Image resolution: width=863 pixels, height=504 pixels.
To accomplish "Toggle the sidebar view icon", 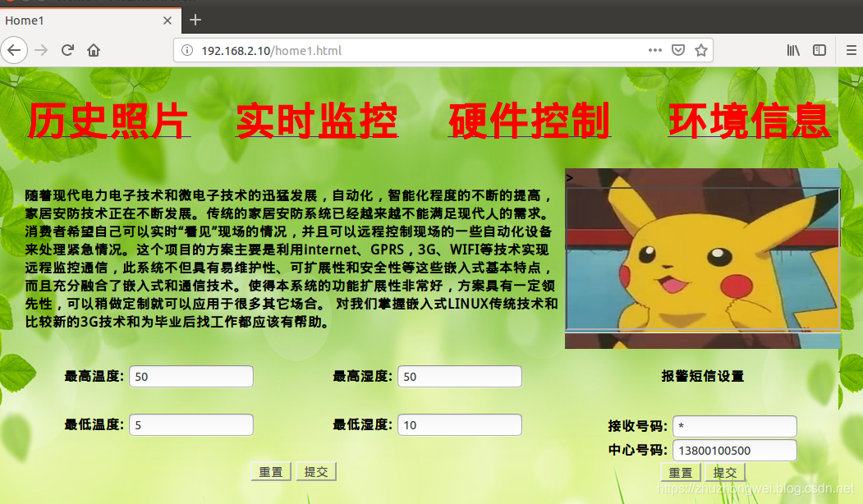I will (819, 50).
